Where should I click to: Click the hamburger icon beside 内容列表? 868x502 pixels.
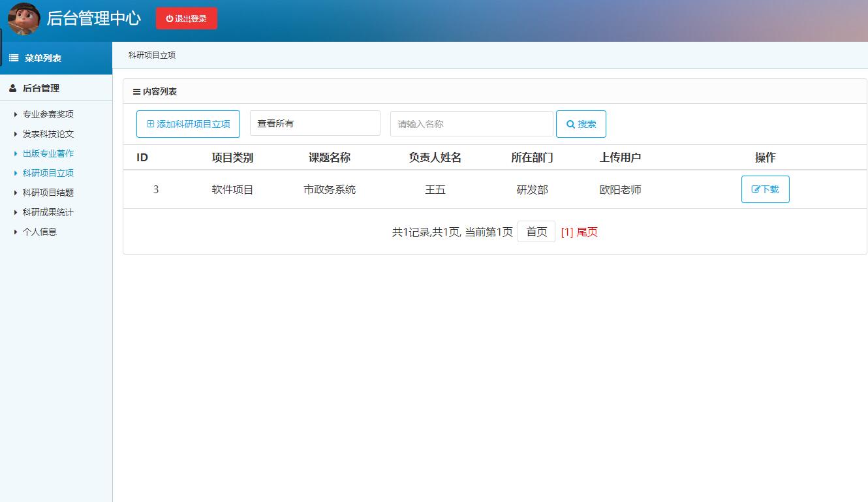[x=136, y=91]
